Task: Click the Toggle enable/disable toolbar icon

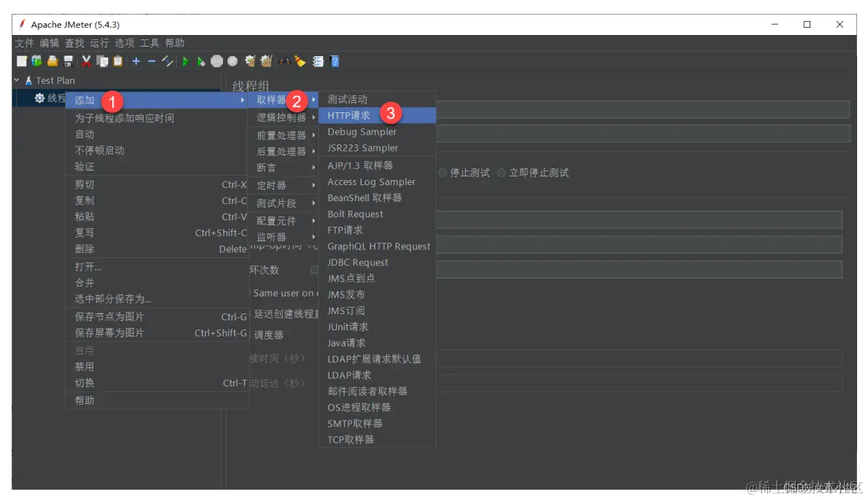Action: (x=167, y=61)
